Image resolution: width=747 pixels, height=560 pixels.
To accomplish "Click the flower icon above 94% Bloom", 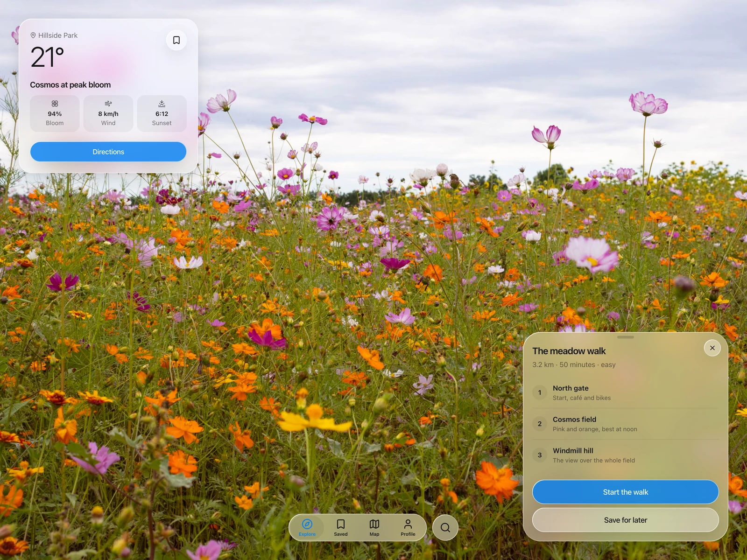I will [55, 104].
